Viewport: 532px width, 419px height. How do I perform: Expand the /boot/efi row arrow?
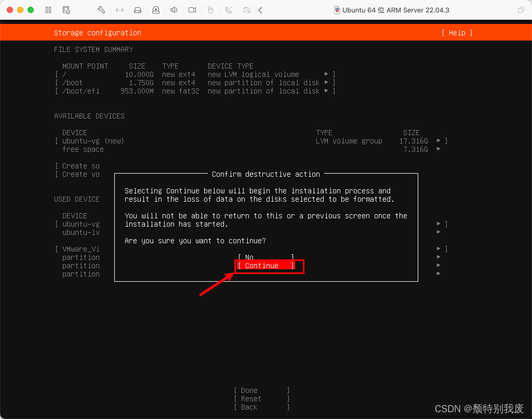[326, 90]
